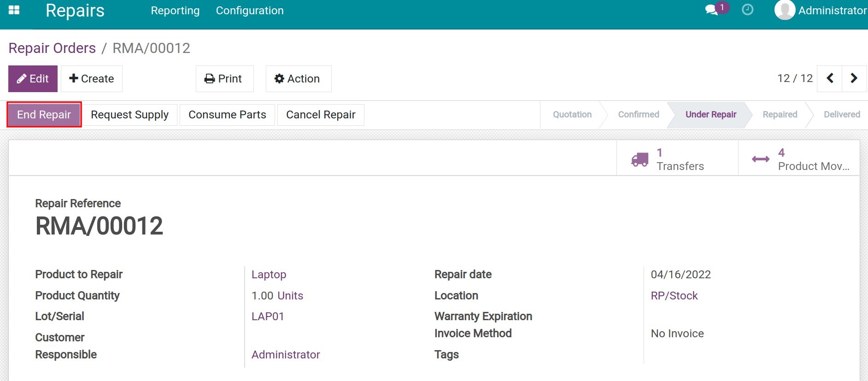This screenshot has width=868, height=381.
Task: Click Consume Parts button
Action: (x=227, y=115)
